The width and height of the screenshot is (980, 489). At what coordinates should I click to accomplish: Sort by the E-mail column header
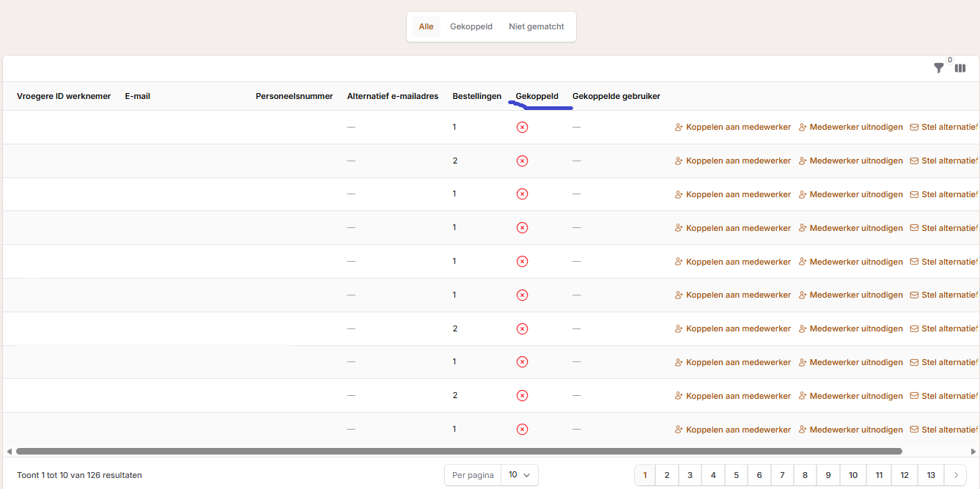[x=138, y=96]
